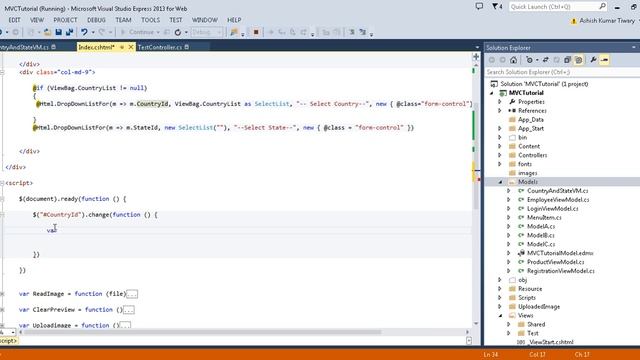Image resolution: width=640 pixels, height=360 pixels.
Task: Click the Undo arrow icon
Action: (x=84, y=32)
